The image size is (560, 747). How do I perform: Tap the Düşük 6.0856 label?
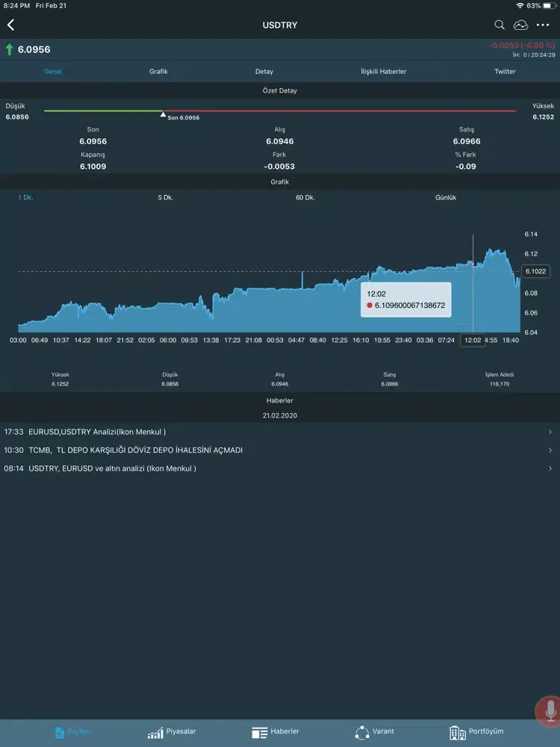coord(17,111)
